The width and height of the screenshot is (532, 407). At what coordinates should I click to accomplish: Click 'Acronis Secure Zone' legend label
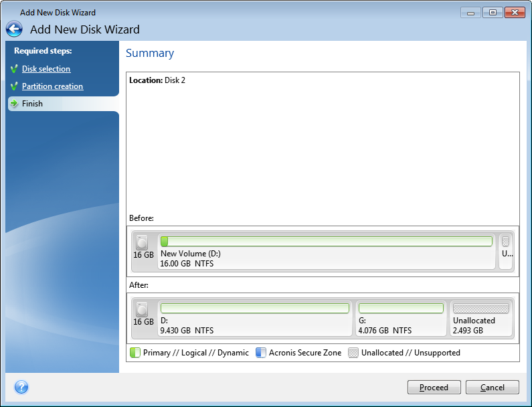coord(305,353)
